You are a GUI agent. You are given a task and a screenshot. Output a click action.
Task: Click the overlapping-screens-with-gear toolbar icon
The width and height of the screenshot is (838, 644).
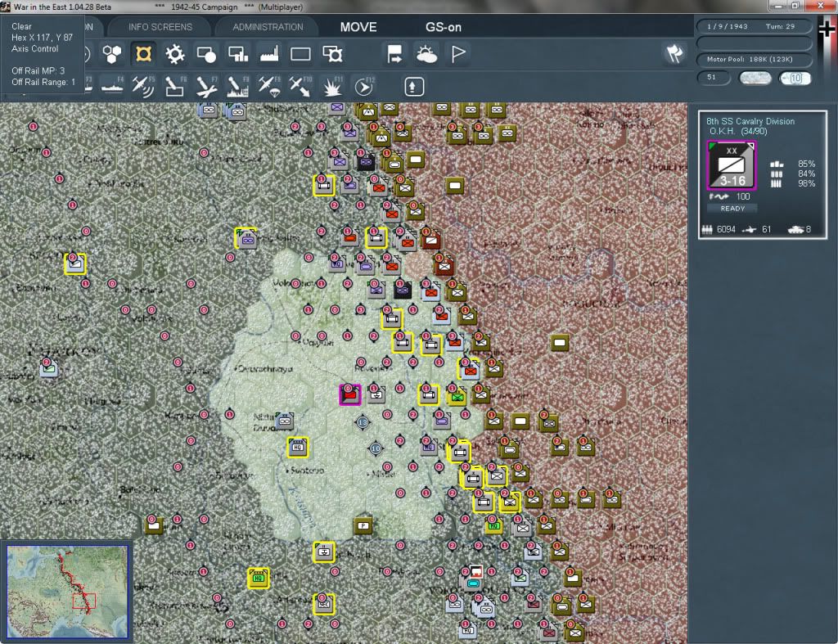(x=332, y=54)
